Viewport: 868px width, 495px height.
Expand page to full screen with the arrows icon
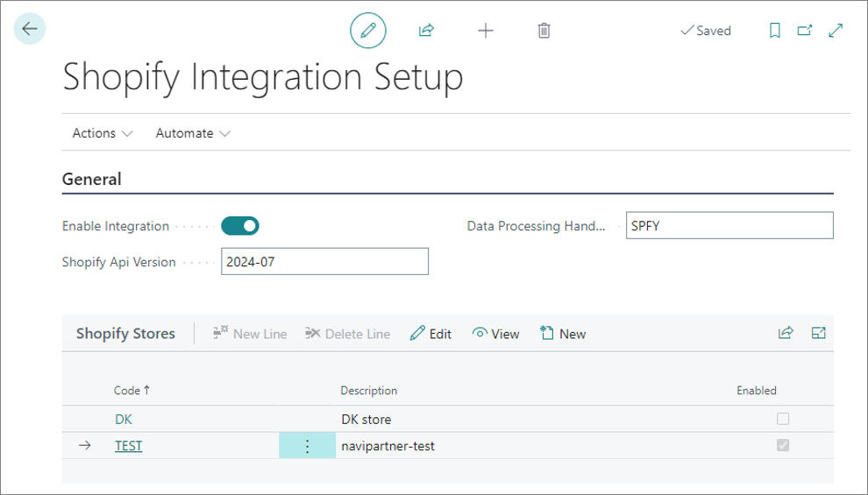[836, 31]
